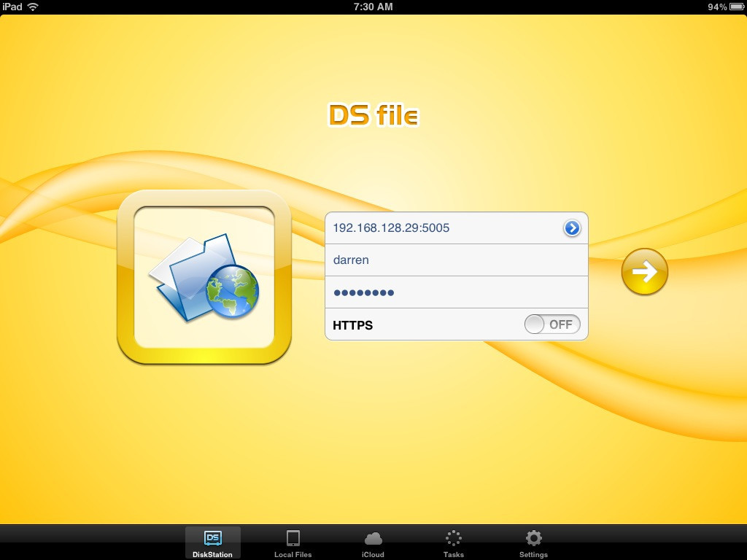Tap the iPad carrier label
747x560 pixels.
pyautogui.click(x=12, y=7)
